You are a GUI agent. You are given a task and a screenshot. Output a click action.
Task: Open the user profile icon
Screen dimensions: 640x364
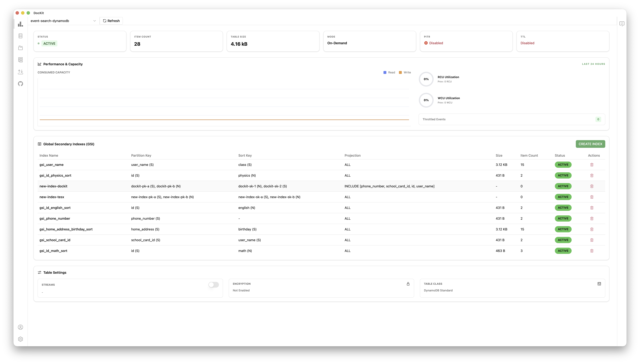pyautogui.click(x=20, y=327)
